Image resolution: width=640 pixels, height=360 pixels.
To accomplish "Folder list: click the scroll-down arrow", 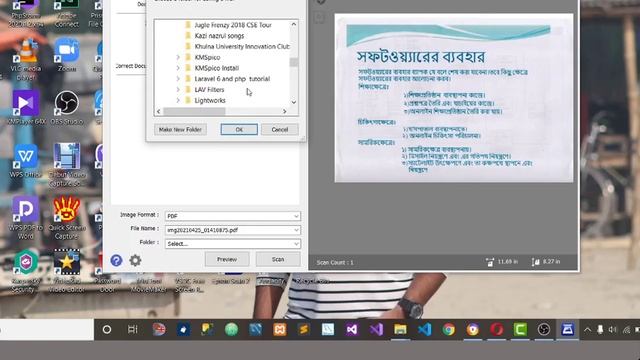I will pos(294,102).
